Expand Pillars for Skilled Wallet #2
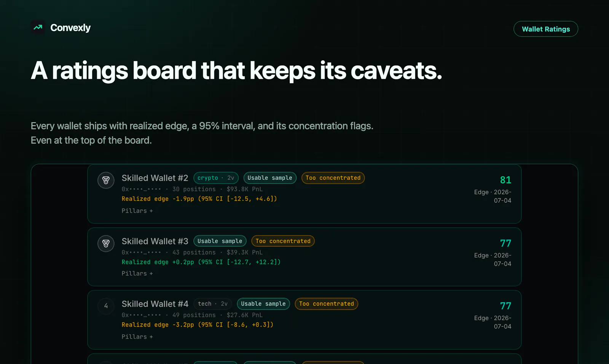Image resolution: width=609 pixels, height=364 pixels. coord(137,211)
